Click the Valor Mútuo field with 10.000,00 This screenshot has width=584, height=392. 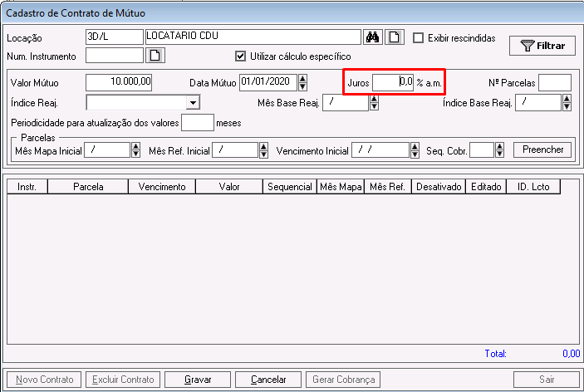(119, 82)
